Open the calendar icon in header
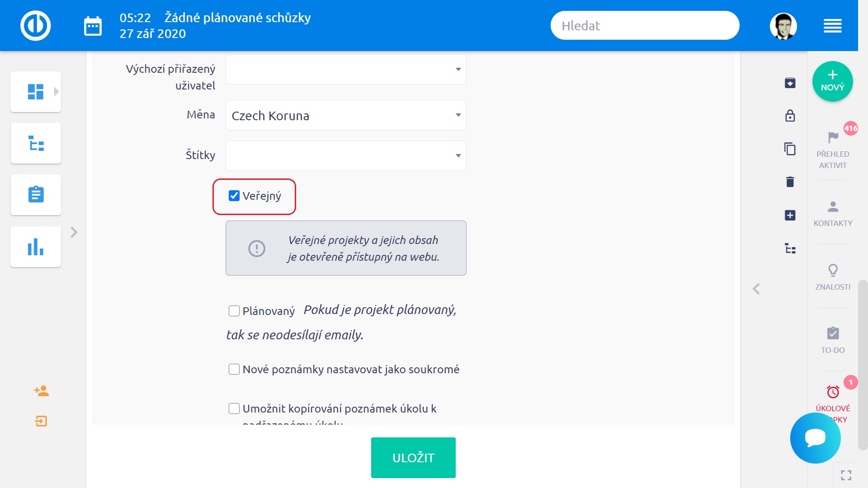The image size is (868, 488). click(x=93, y=26)
